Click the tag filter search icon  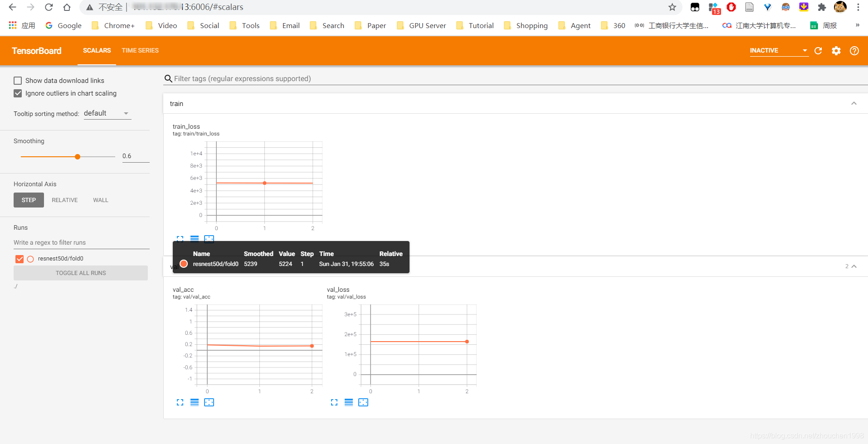point(168,79)
